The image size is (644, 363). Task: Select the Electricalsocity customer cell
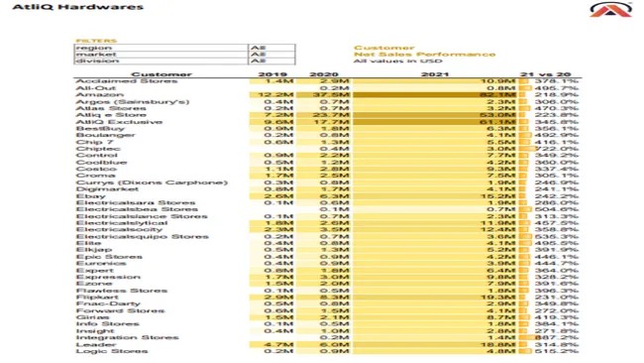pos(119,229)
